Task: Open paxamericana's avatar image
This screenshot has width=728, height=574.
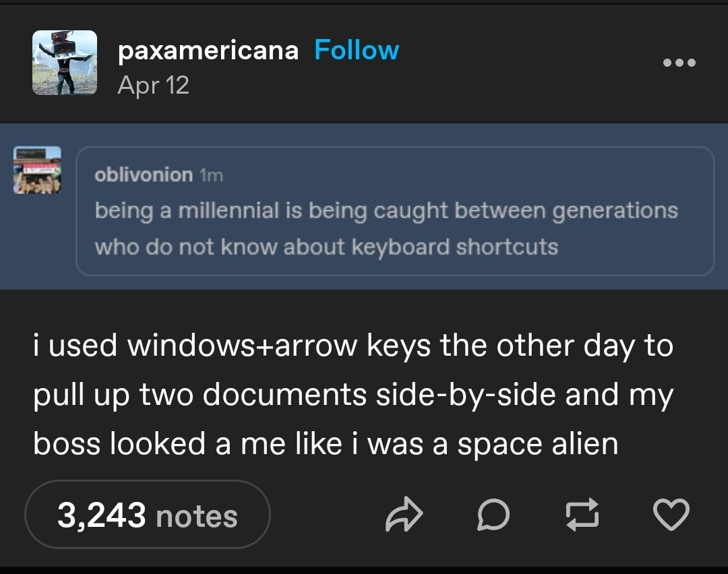Action: pyautogui.click(x=65, y=63)
